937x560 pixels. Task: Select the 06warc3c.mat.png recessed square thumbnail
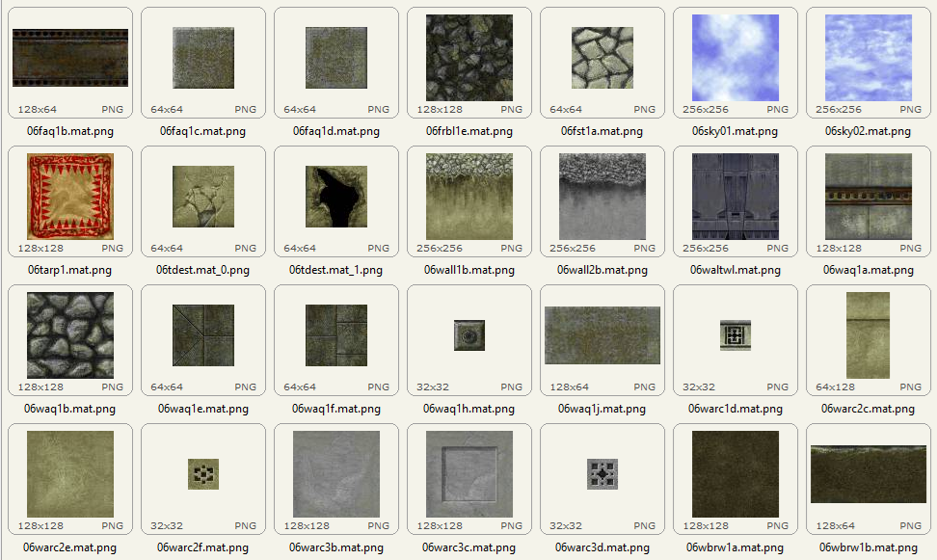(x=469, y=474)
